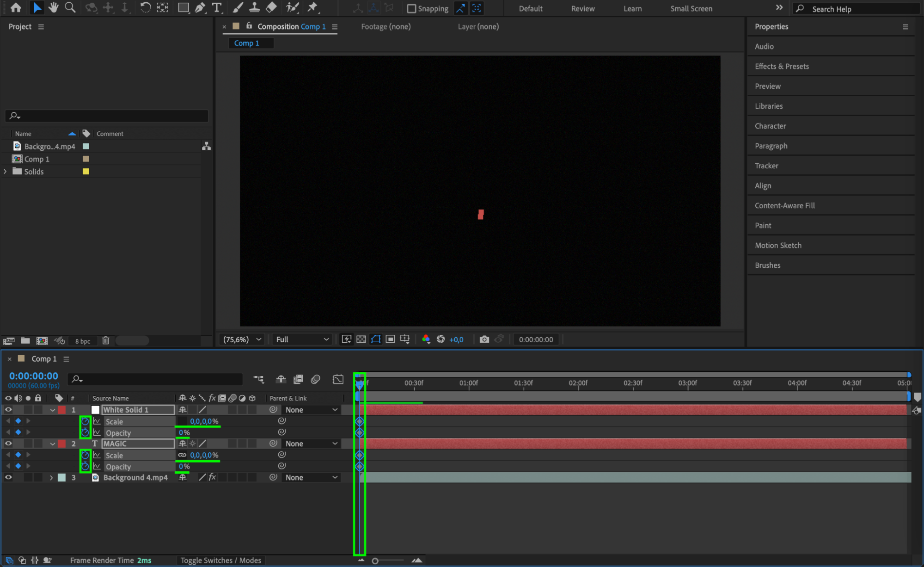Select the Zoom tool in toolbar
Screen dimensions: 924x567
tap(70, 7)
